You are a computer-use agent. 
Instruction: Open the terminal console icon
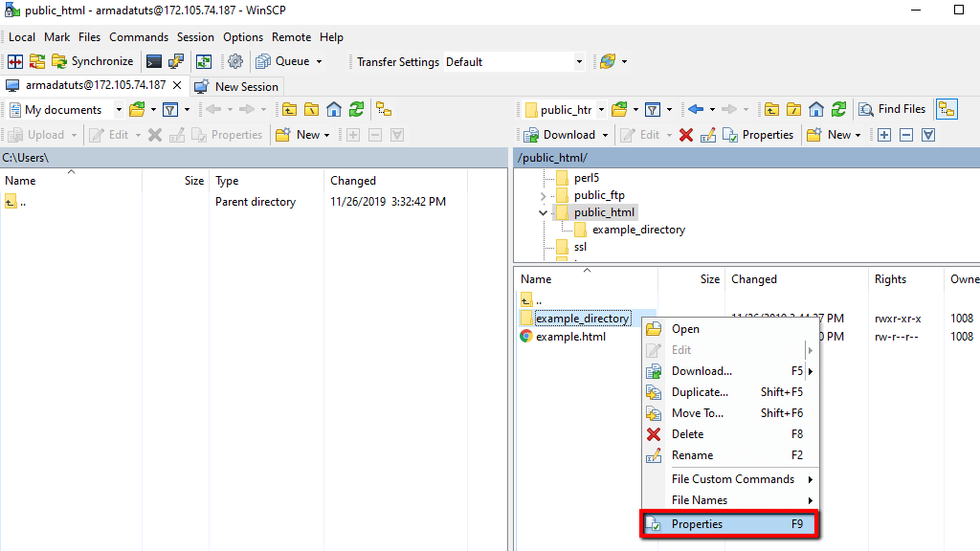(x=154, y=61)
